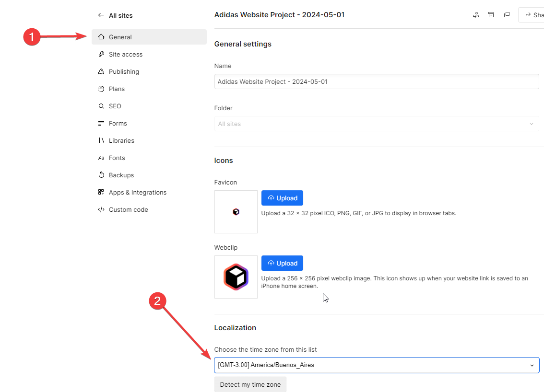Viewport: 544px width, 392px height.
Task: Click the Fonts Aa icon
Action: tap(101, 158)
